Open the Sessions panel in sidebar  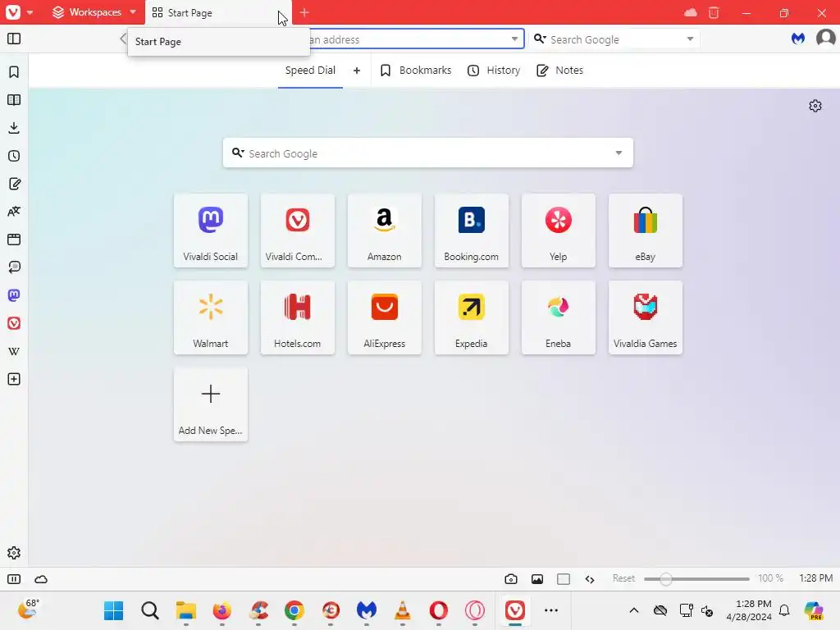pyautogui.click(x=14, y=267)
